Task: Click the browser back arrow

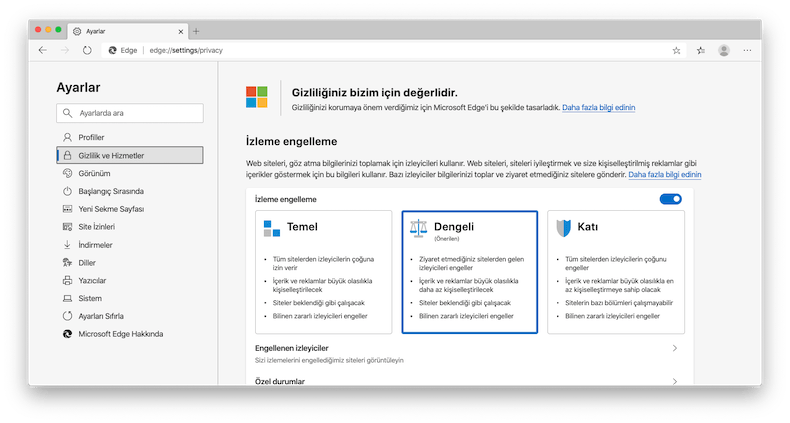Action: 42,50
